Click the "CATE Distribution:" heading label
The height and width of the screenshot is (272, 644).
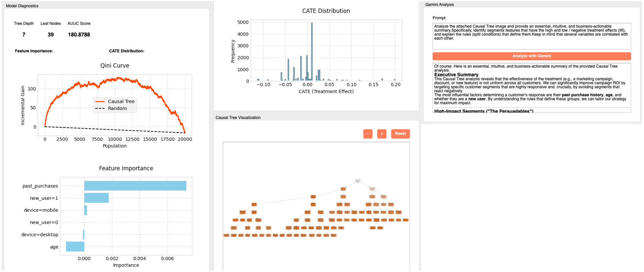(x=127, y=51)
